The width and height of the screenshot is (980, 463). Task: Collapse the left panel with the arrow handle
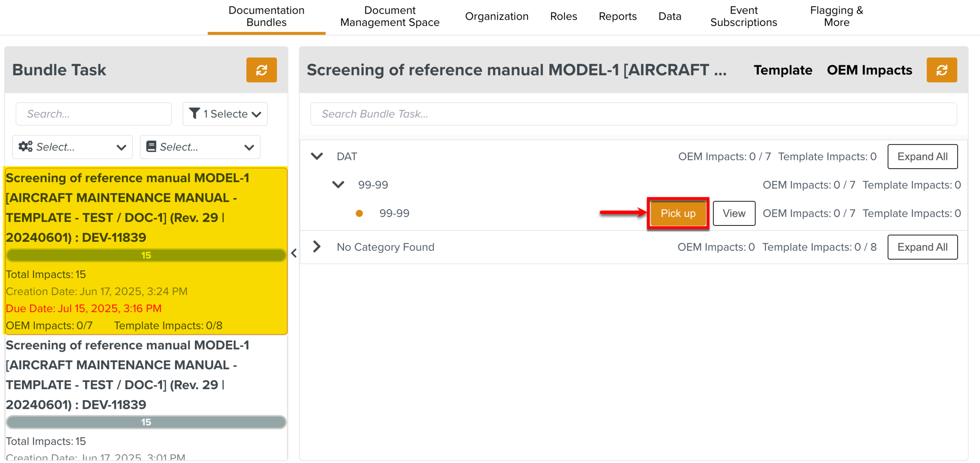point(294,253)
